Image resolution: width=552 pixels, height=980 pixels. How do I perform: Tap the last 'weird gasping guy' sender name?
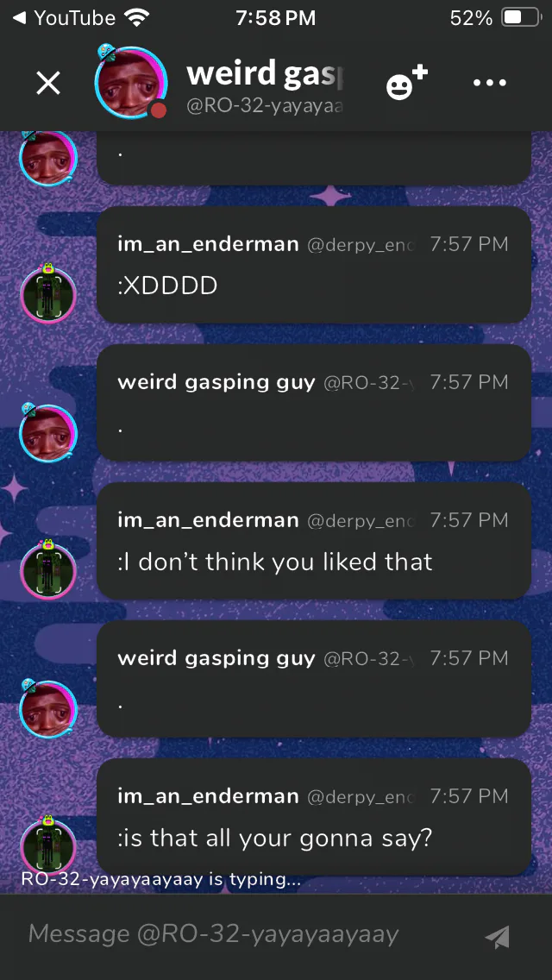(216, 658)
